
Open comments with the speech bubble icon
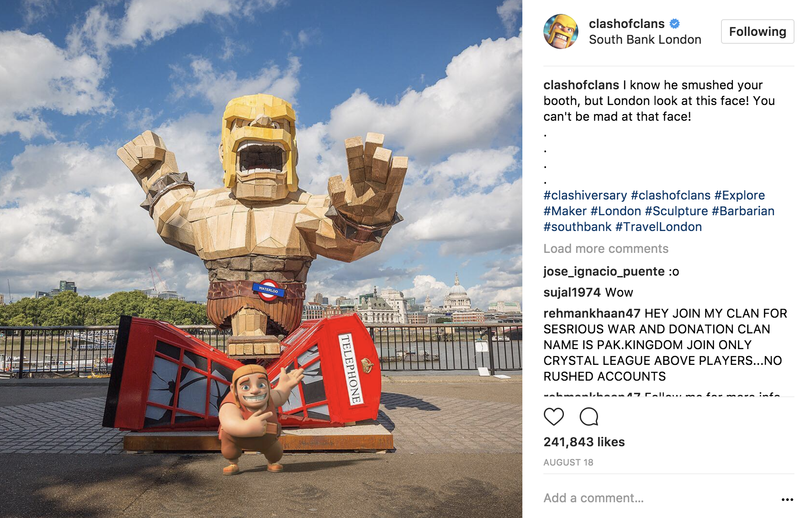click(589, 416)
